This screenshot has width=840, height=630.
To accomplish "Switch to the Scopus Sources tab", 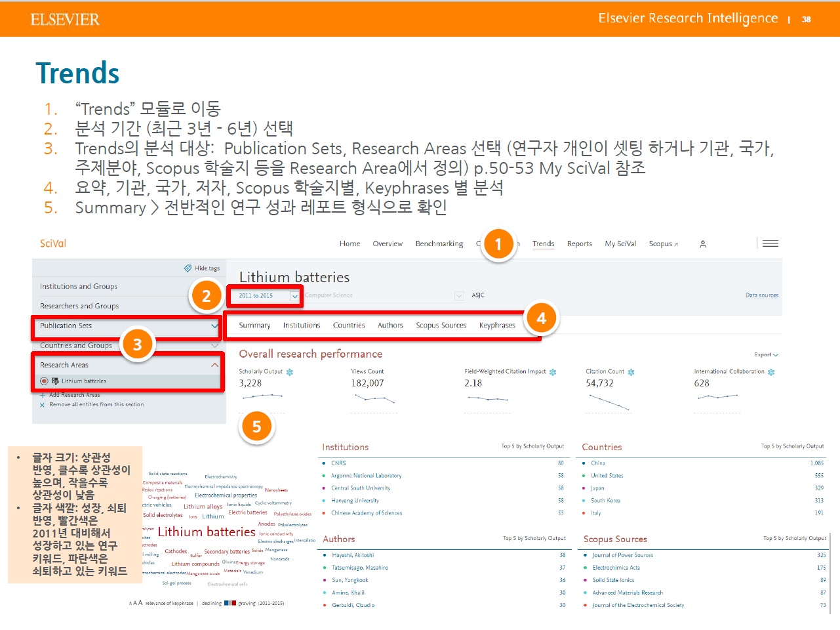I will pos(441,325).
